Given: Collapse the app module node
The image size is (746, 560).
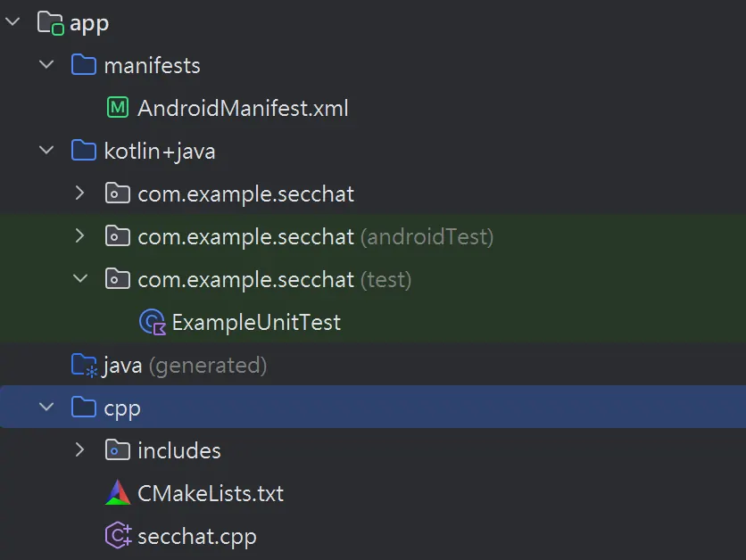Looking at the screenshot, I should tap(12, 21).
